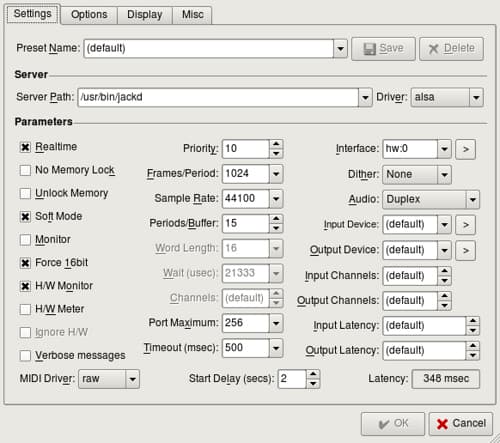Click into the Server Path field

pyautogui.click(x=218, y=97)
